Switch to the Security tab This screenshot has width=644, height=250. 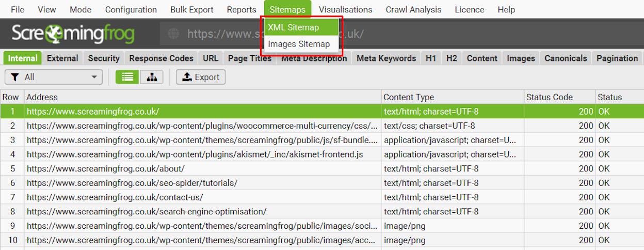tap(104, 58)
